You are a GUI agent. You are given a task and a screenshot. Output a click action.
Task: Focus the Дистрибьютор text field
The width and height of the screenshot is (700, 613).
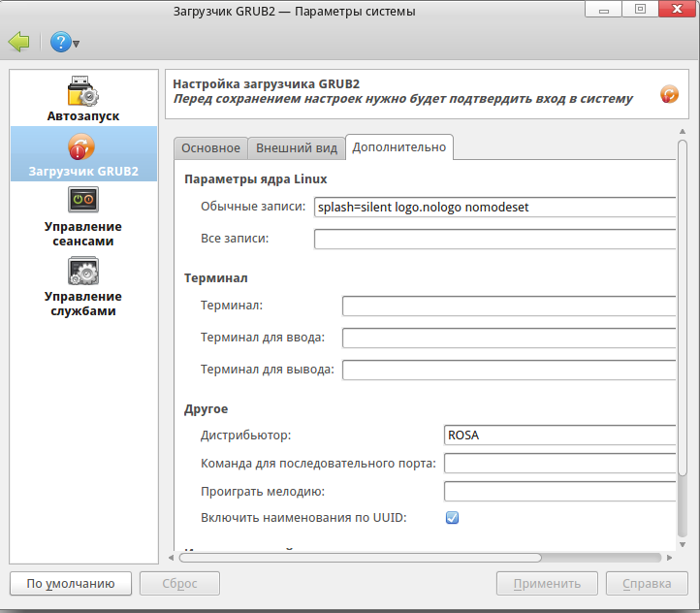[558, 435]
